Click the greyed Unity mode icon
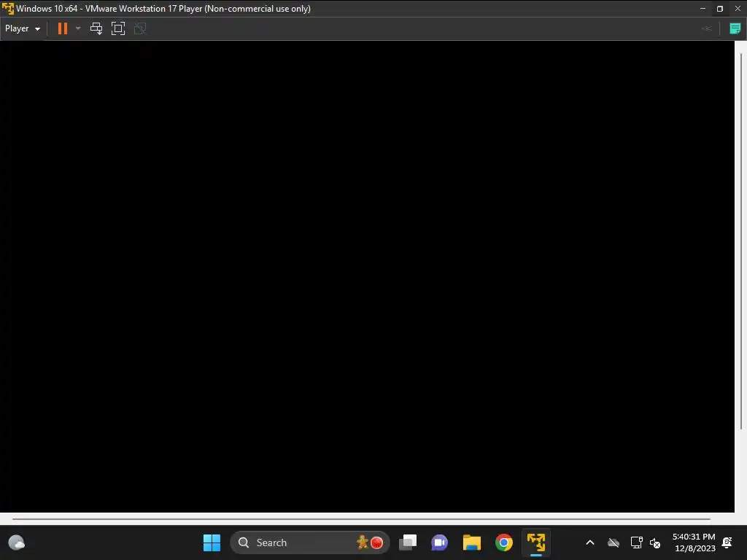Image resolution: width=747 pixels, height=560 pixels. click(140, 28)
